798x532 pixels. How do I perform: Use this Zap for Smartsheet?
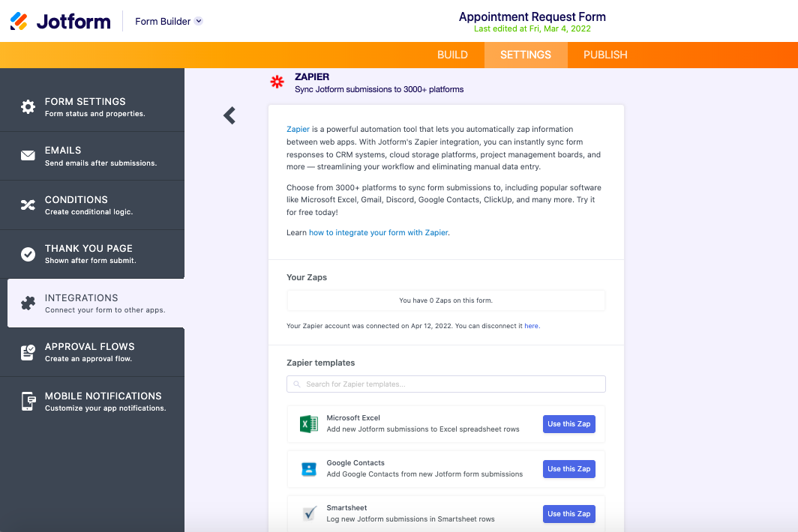(x=569, y=514)
